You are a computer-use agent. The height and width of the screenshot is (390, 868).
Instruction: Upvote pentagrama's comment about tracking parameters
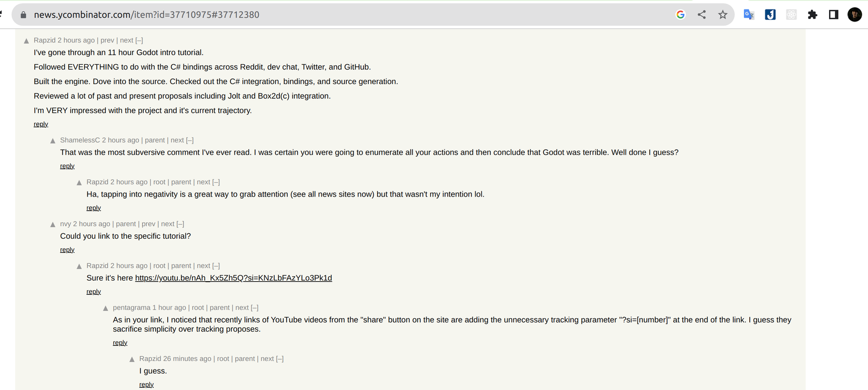click(105, 308)
